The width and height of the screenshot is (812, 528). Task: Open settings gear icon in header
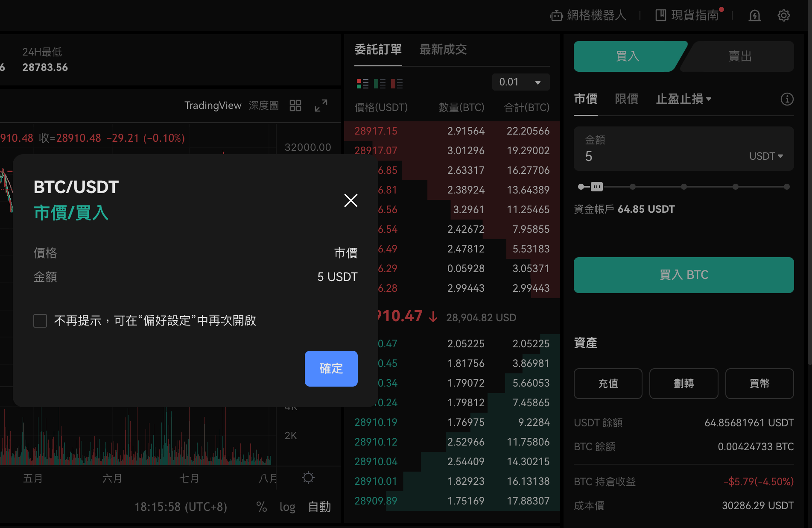[x=783, y=16]
